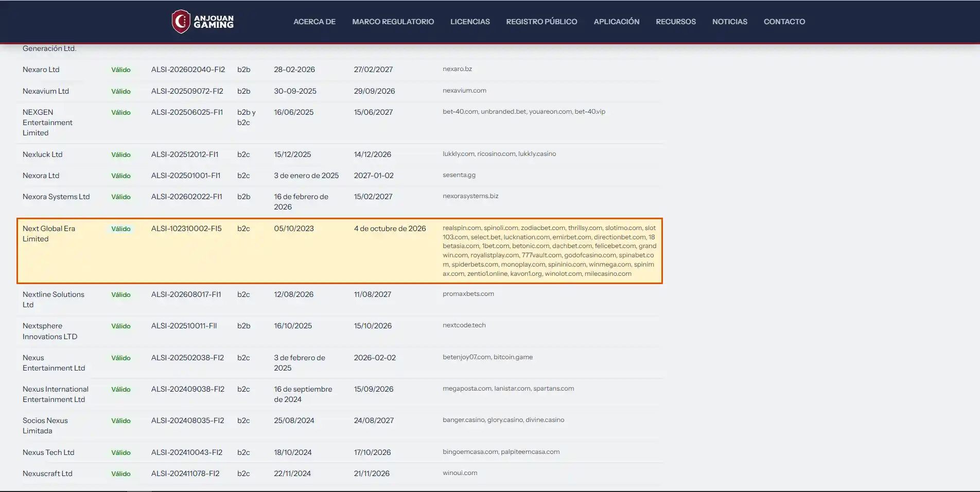Open REGISTRO PÚBLICO in the navigation

[x=541, y=22]
